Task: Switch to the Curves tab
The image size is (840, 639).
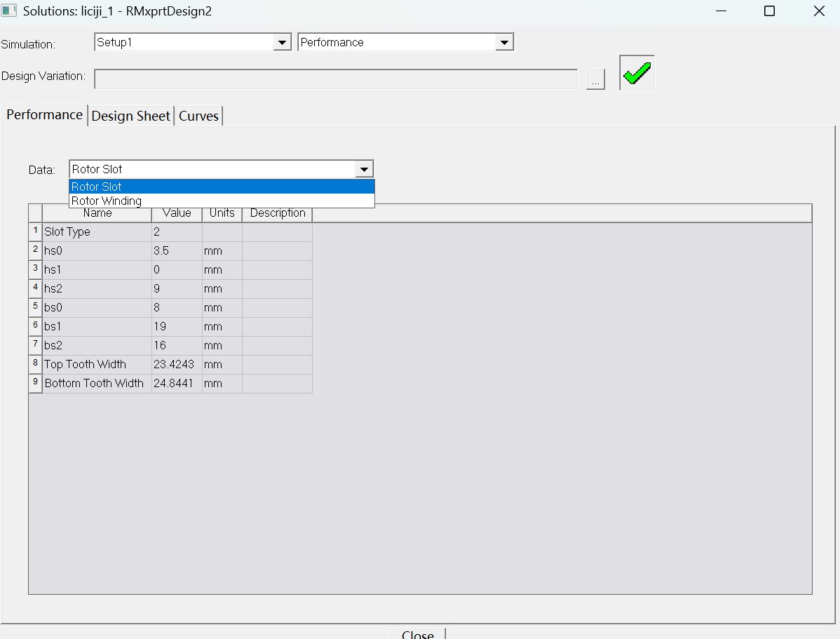Action: point(198,116)
